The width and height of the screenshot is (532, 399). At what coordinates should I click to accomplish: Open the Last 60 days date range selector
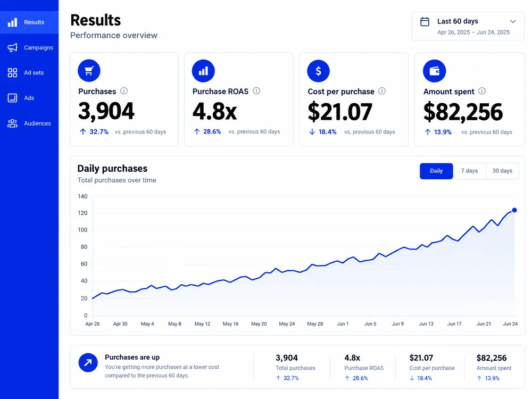tap(468, 27)
